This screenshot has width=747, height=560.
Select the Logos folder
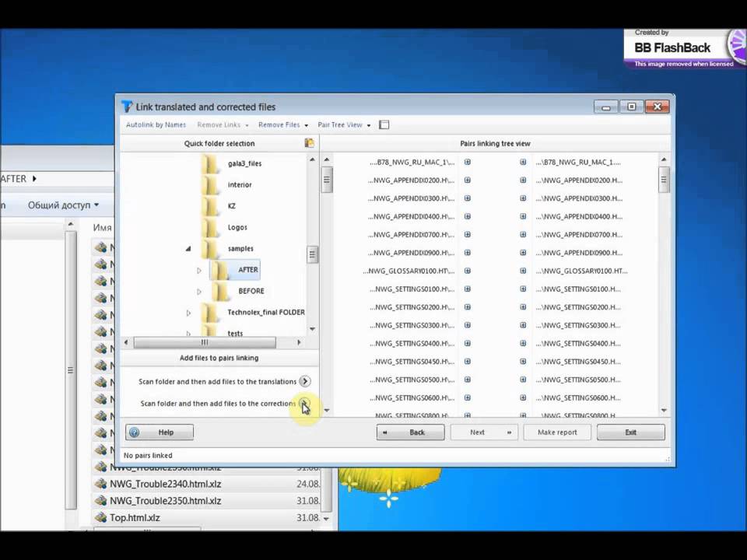[237, 227]
